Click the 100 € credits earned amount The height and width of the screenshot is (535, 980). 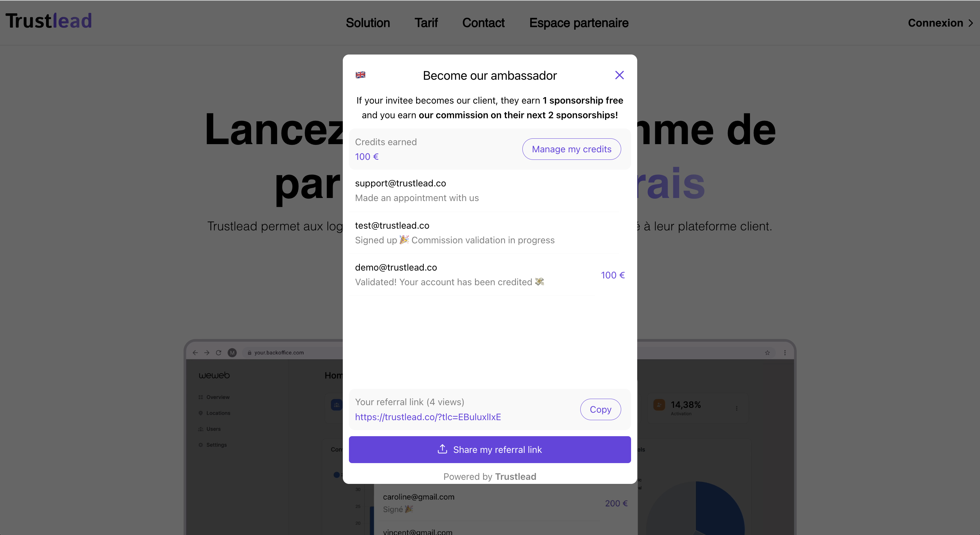point(367,156)
